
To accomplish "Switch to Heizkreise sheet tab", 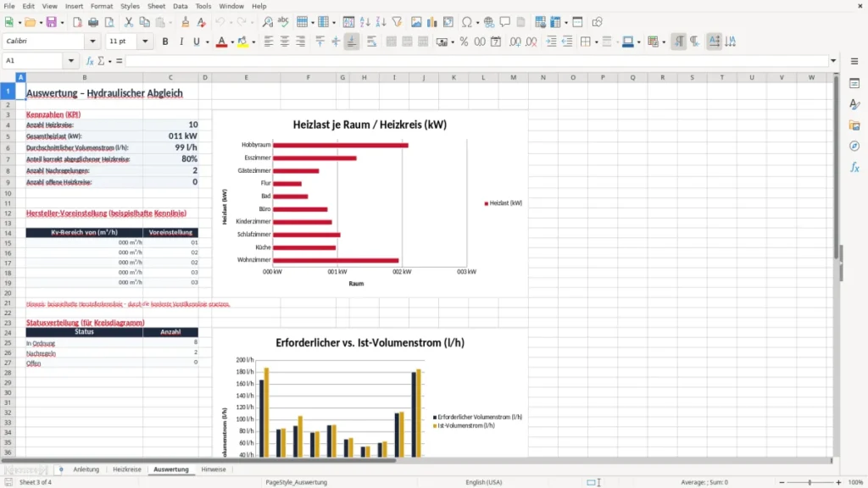I will click(x=127, y=469).
